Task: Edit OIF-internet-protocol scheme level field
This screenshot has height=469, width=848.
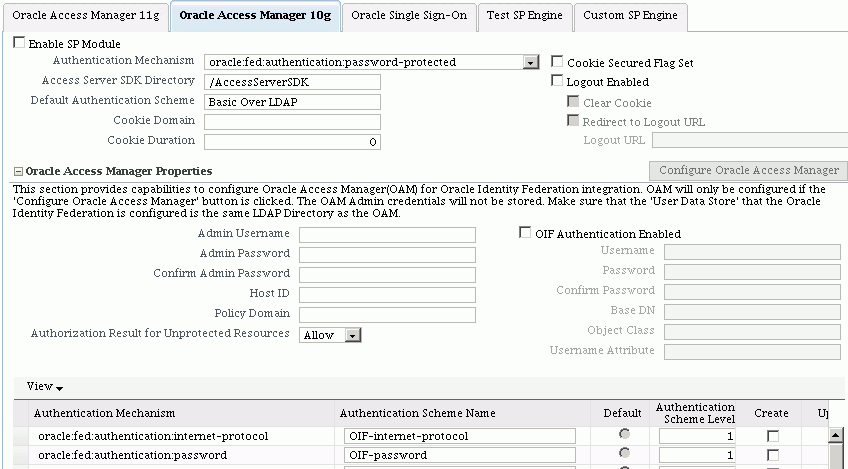Action: (x=697, y=436)
